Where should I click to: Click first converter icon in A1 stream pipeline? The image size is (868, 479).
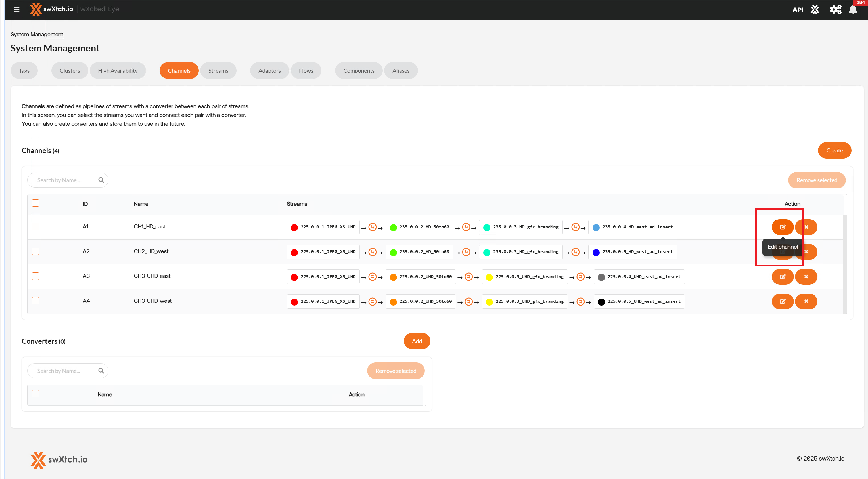(372, 227)
